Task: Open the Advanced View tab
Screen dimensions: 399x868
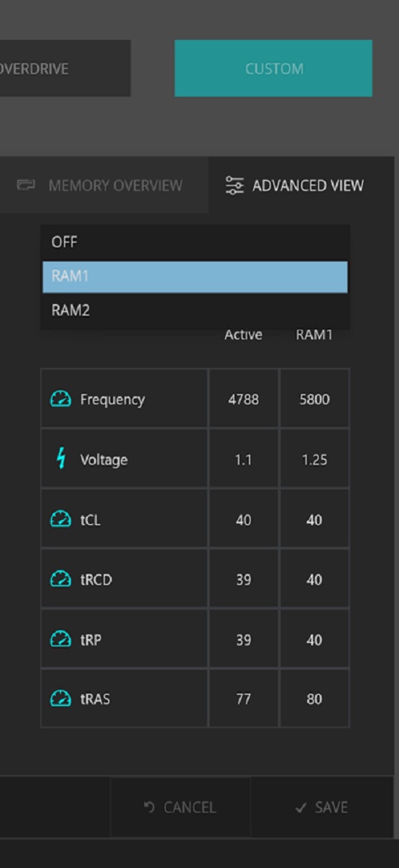Action: tap(301, 185)
